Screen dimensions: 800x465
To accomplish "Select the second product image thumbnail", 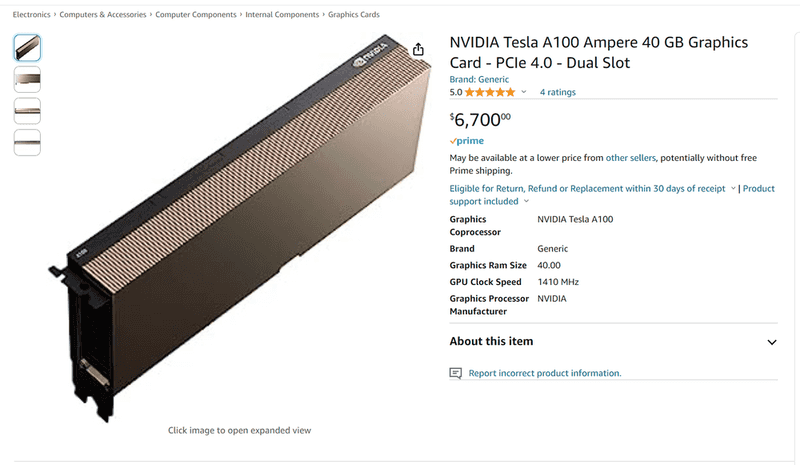I will (x=27, y=79).
